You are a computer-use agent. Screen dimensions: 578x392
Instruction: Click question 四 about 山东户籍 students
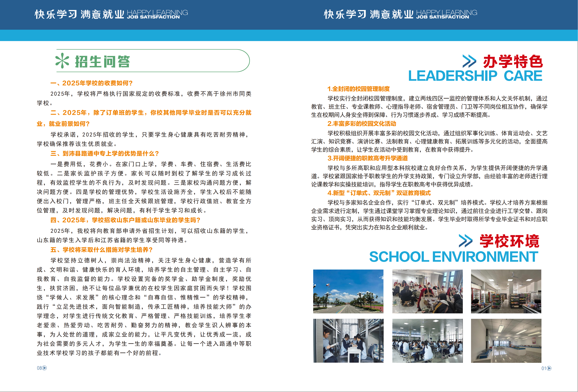(125, 220)
